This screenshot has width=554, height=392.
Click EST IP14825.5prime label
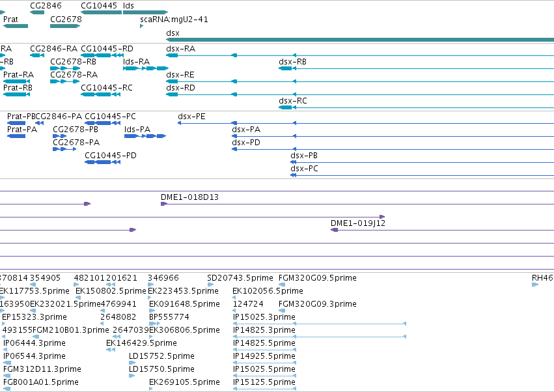pyautogui.click(x=264, y=343)
